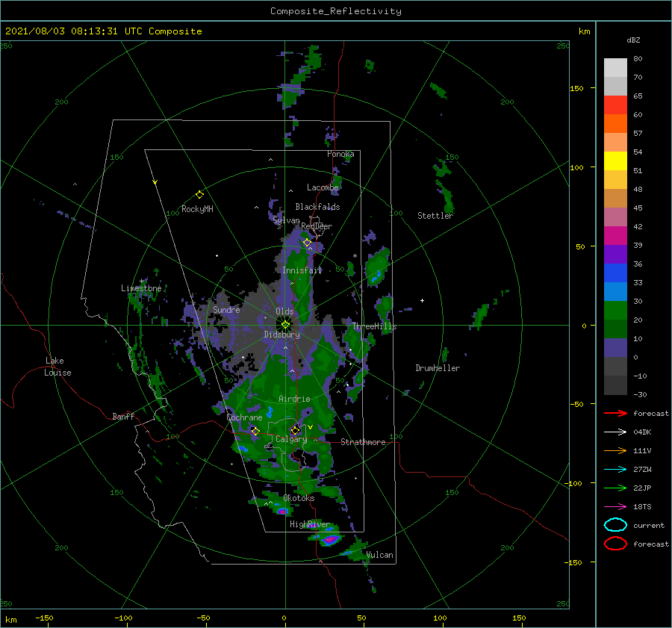Click the Lacombe label
This screenshot has height=628, width=672.
coord(323,187)
